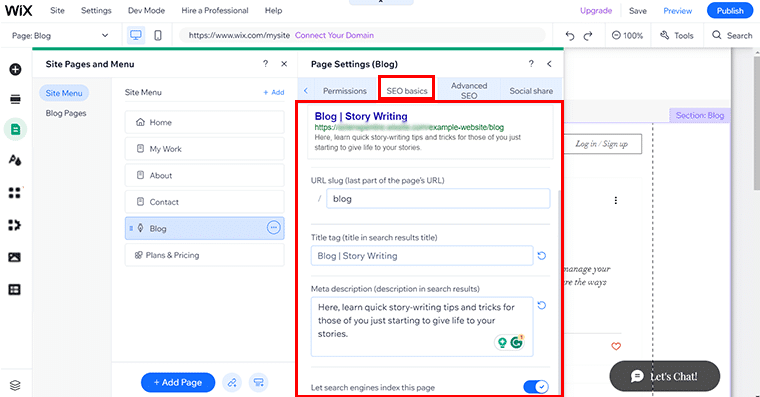Viewport: 760px width, 397px height.
Task: Click the menu settings icon beside Add Page
Action: (x=259, y=382)
